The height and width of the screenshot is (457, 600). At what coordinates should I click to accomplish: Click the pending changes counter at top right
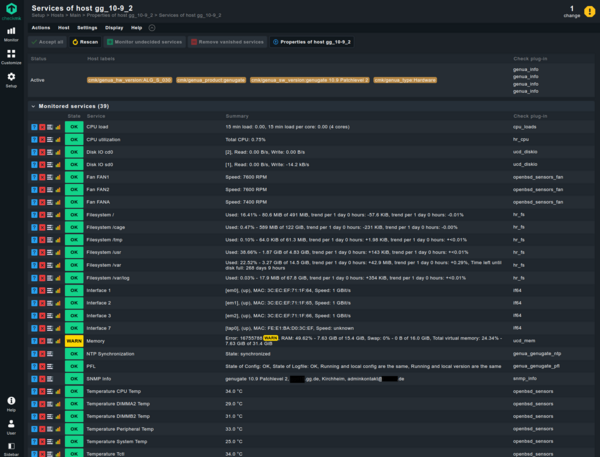572,13
